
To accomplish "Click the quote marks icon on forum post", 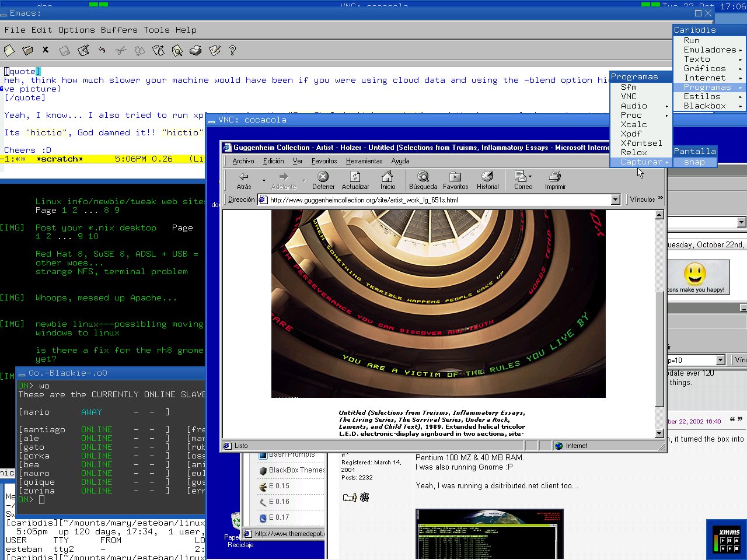I will coord(736,420).
